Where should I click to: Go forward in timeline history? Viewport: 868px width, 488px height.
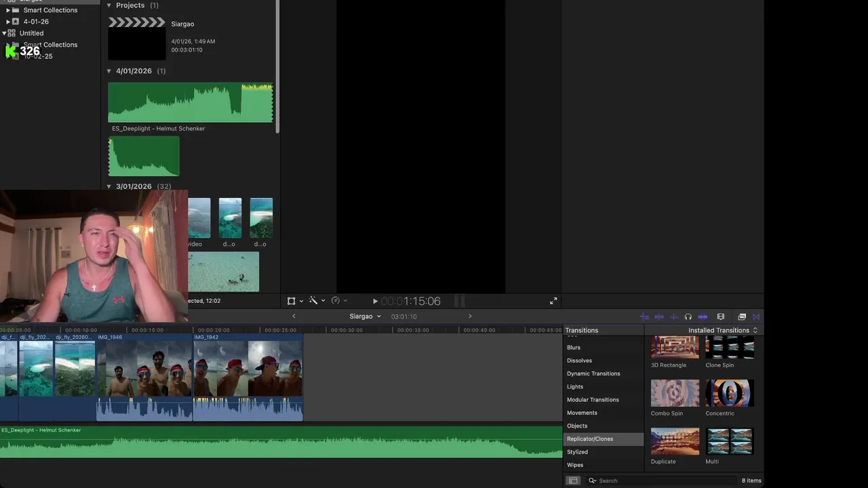(470, 317)
